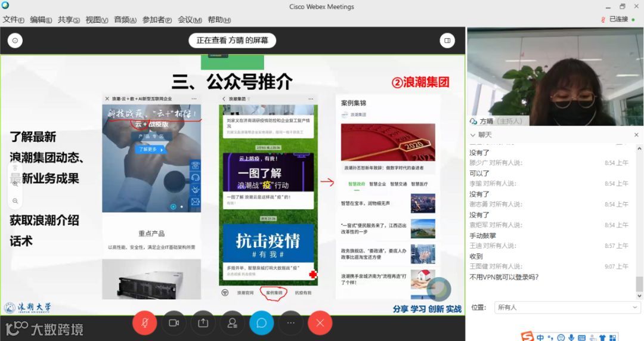Open the 会议(M) menu
644x341 pixels.
click(190, 20)
